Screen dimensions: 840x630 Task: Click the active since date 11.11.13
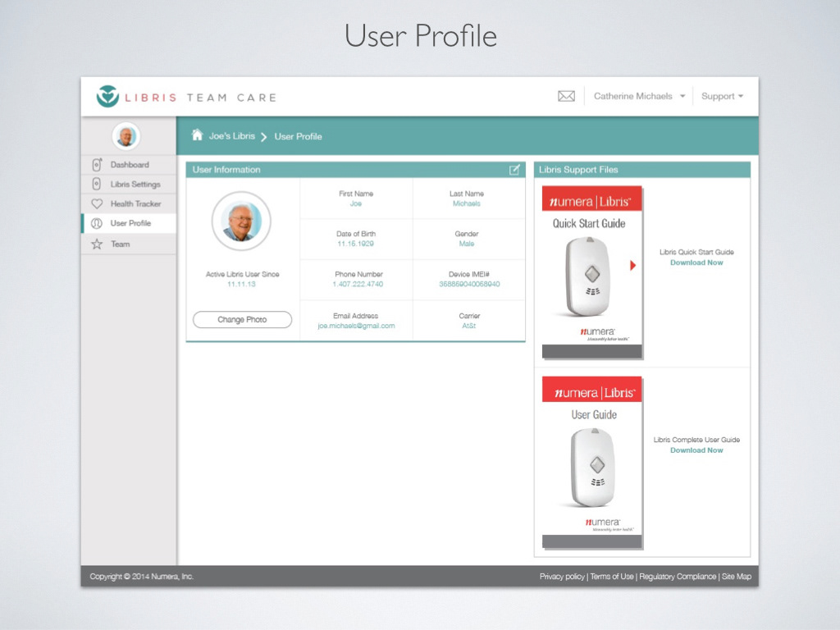pos(242,284)
